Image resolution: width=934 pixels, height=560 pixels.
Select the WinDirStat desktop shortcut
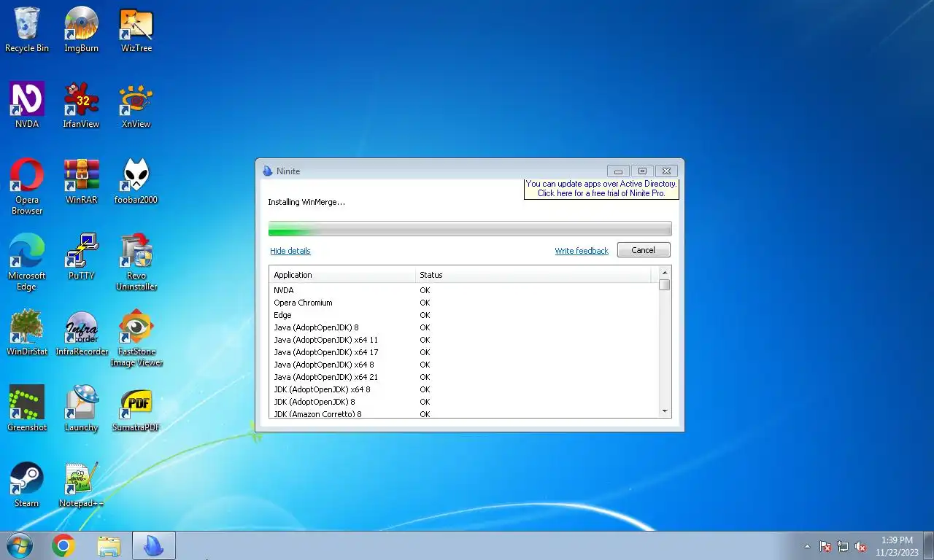pyautogui.click(x=27, y=332)
